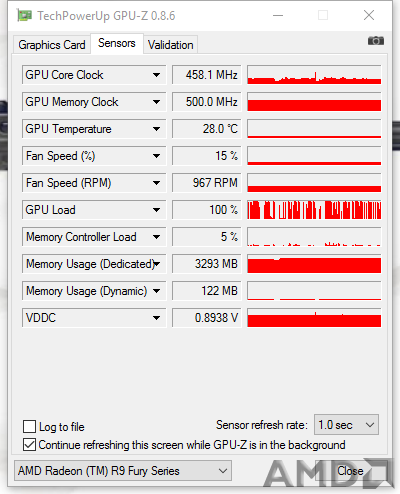This screenshot has height=494, width=400.
Task: Uncheck Continue refreshing in background option
Action: [x=29, y=445]
